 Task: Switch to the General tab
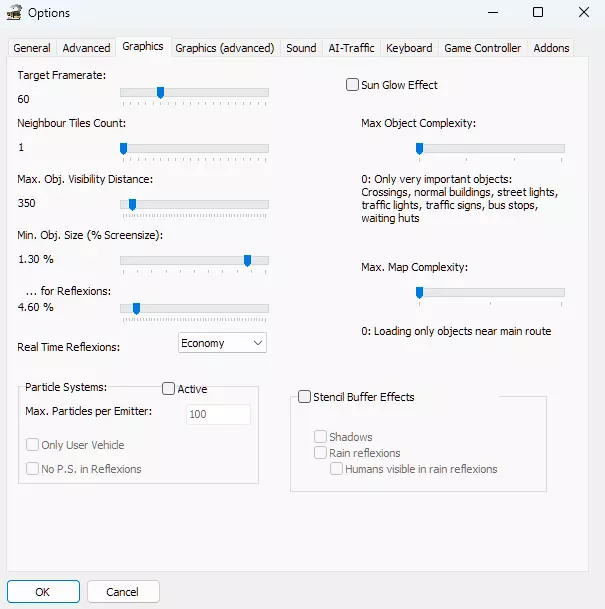(32, 48)
